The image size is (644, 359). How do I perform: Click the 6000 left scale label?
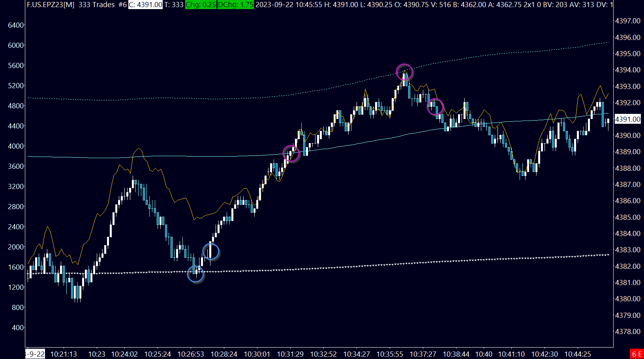point(16,45)
